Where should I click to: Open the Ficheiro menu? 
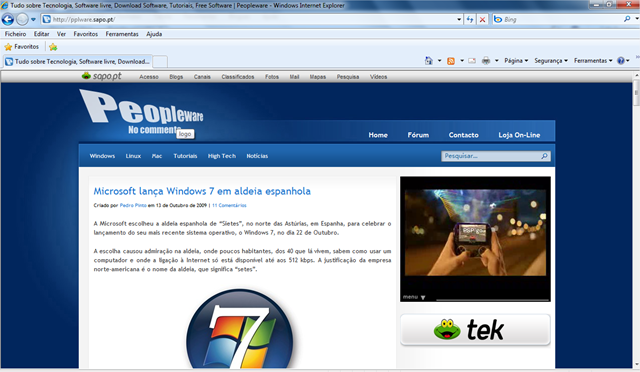coord(16,34)
